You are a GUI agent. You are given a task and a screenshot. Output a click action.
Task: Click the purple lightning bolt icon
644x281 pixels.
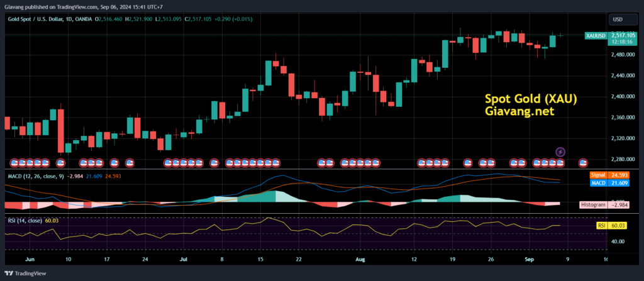point(560,152)
